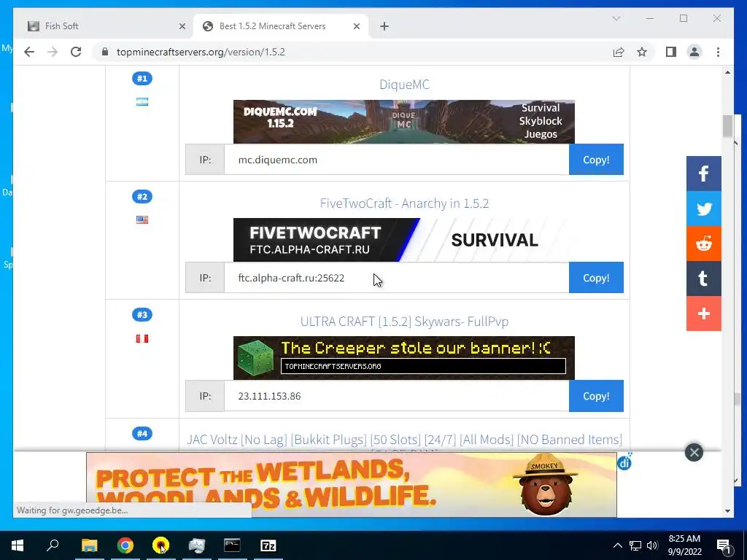Click the #1 rank badge
The width and height of the screenshot is (747, 560).
point(142,79)
